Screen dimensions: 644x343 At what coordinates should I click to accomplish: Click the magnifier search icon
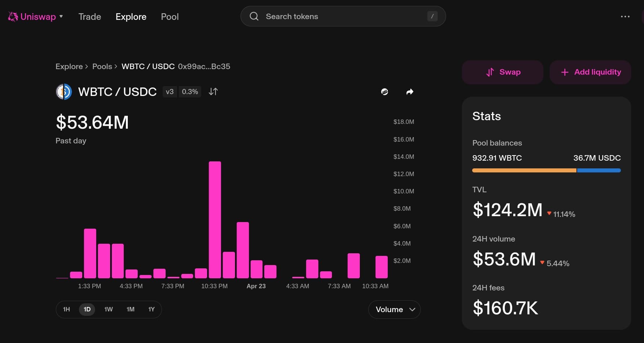click(254, 16)
